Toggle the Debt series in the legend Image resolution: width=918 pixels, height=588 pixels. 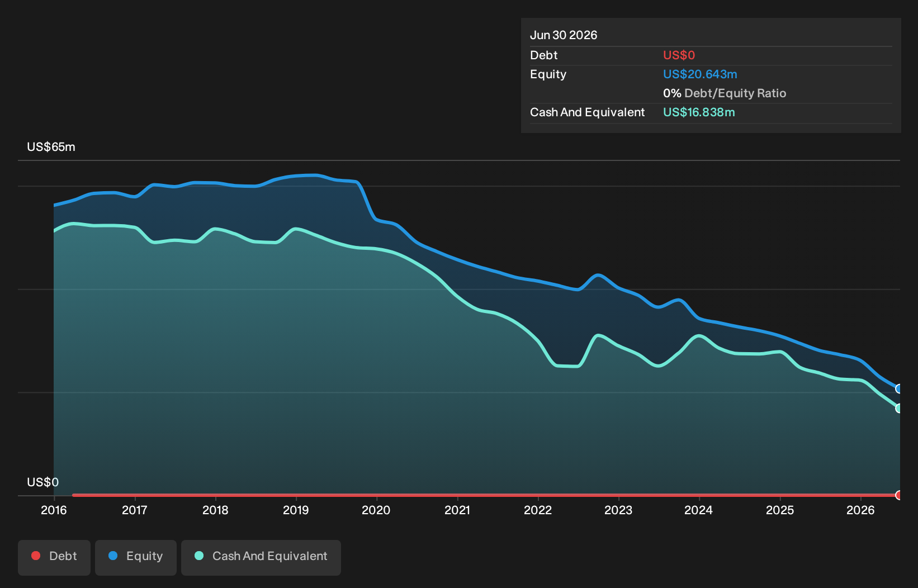coord(54,557)
